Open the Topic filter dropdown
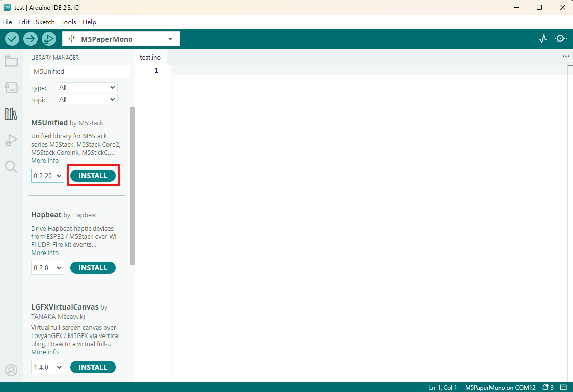 tap(87, 99)
